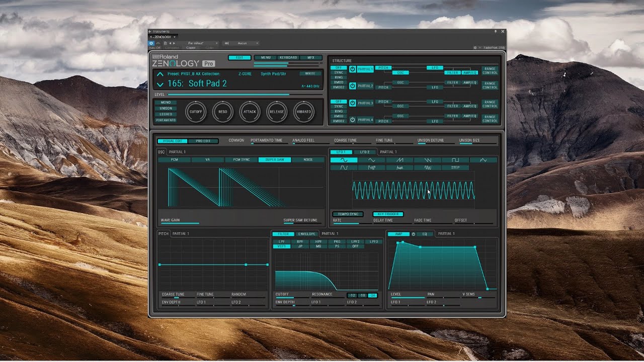The image size is (644, 362).
Task: Toggle power icon for Partial 4
Action: [352, 120]
